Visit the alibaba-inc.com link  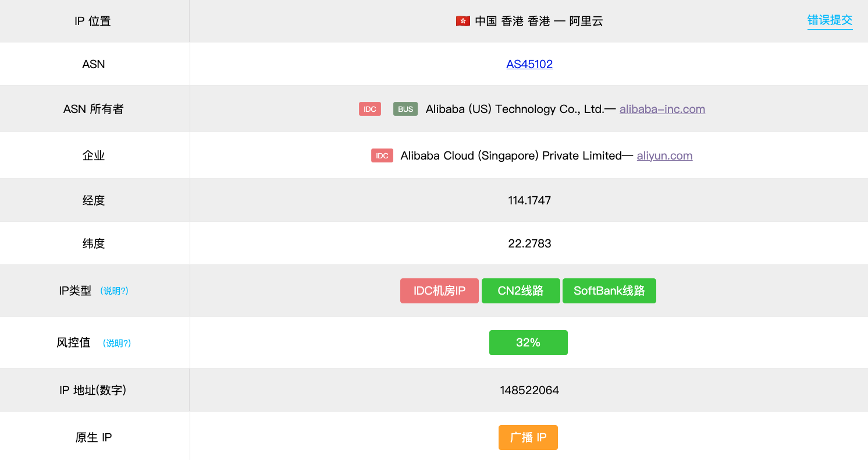[x=662, y=109]
